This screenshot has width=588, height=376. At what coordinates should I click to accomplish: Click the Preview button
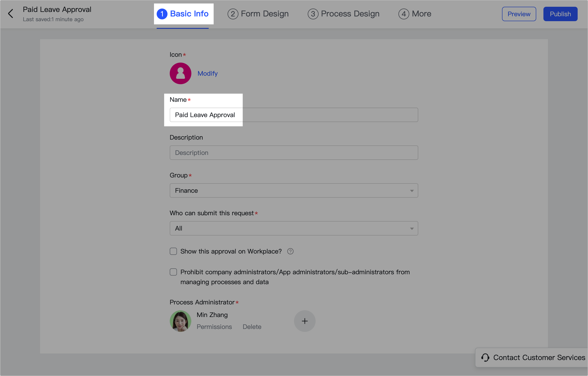pos(519,14)
